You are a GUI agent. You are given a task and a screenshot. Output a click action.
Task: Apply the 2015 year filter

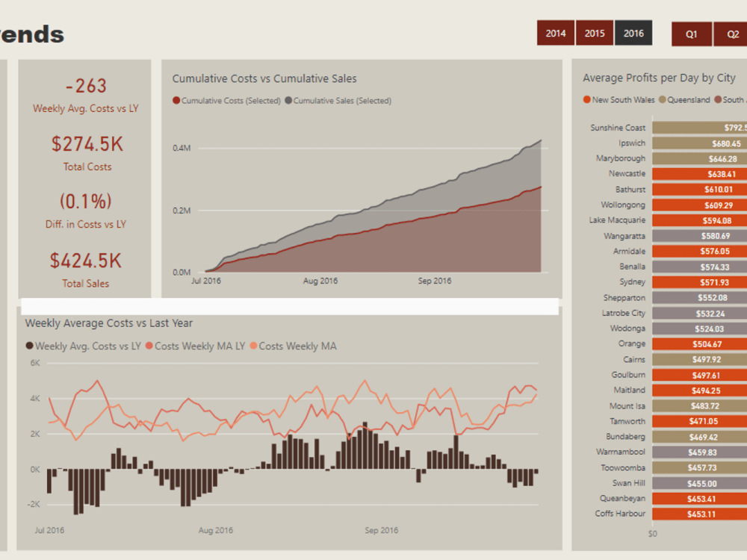(594, 33)
